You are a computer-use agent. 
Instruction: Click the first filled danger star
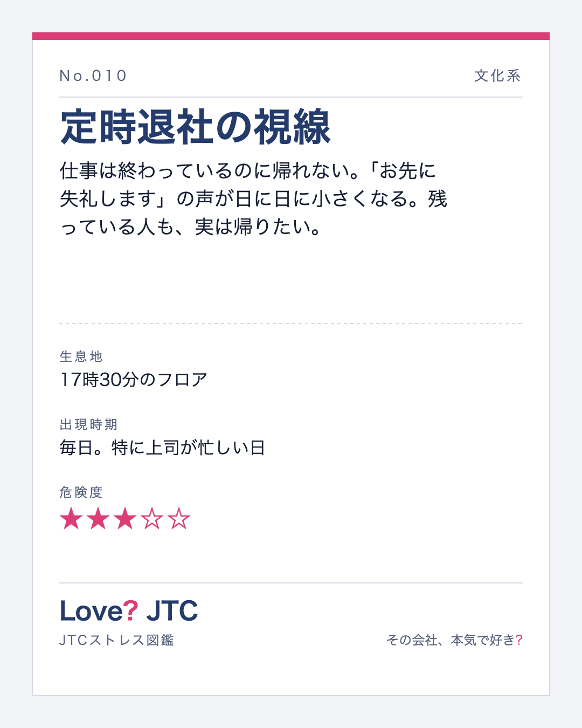pyautogui.click(x=71, y=519)
